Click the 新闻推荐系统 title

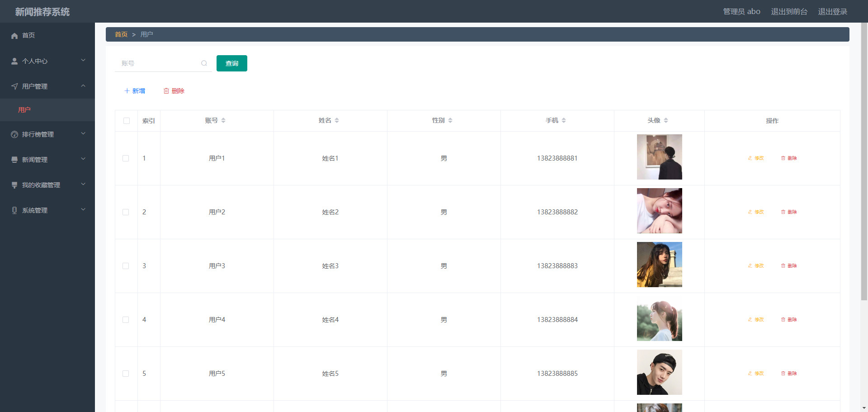(x=42, y=12)
